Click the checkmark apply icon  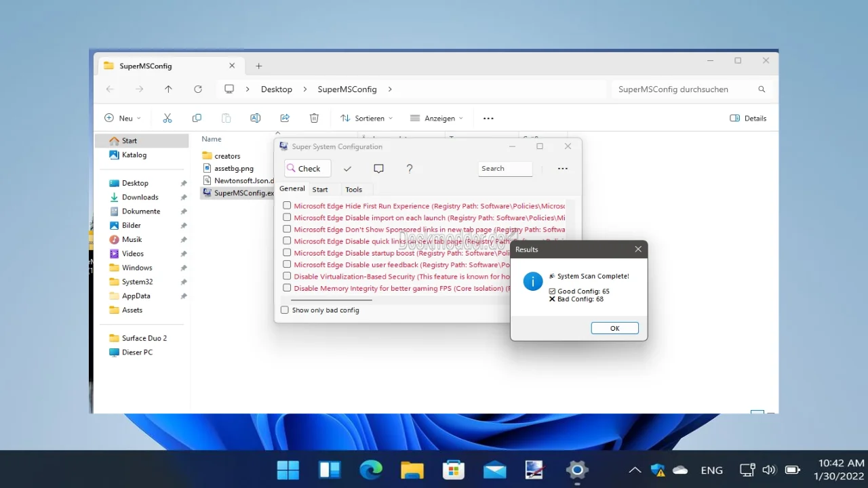pyautogui.click(x=347, y=169)
